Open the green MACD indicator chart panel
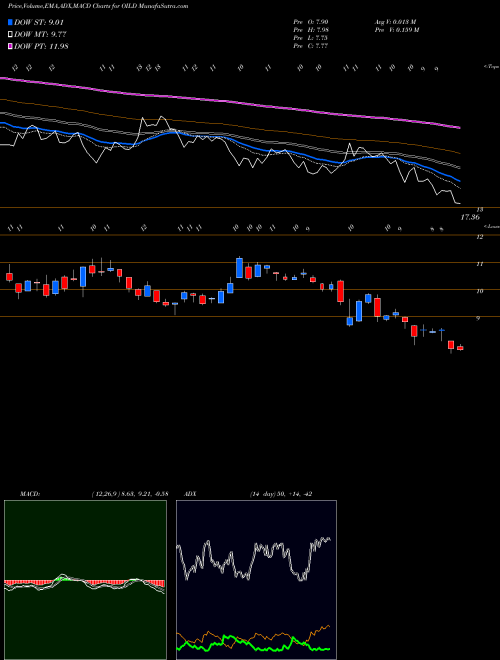 pos(85,580)
